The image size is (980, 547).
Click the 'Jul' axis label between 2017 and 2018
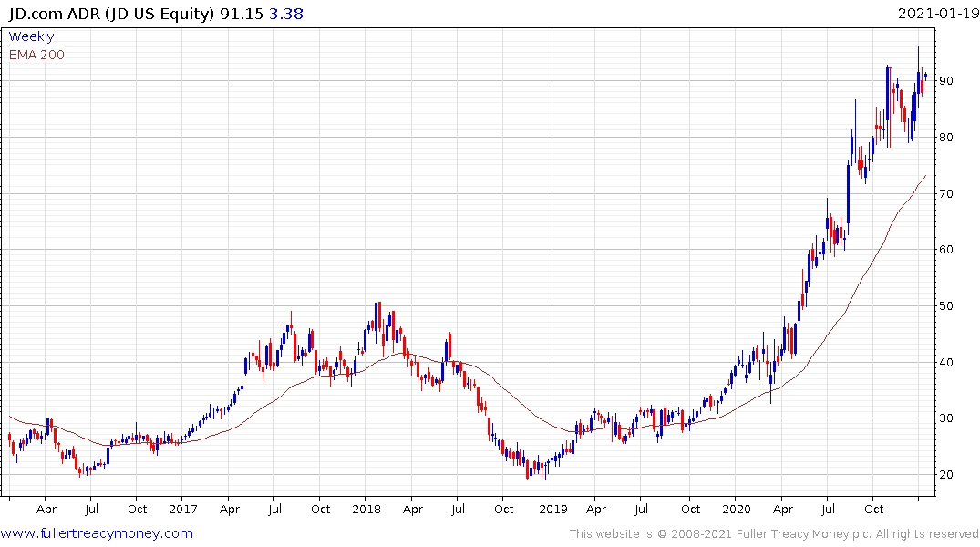tap(274, 510)
